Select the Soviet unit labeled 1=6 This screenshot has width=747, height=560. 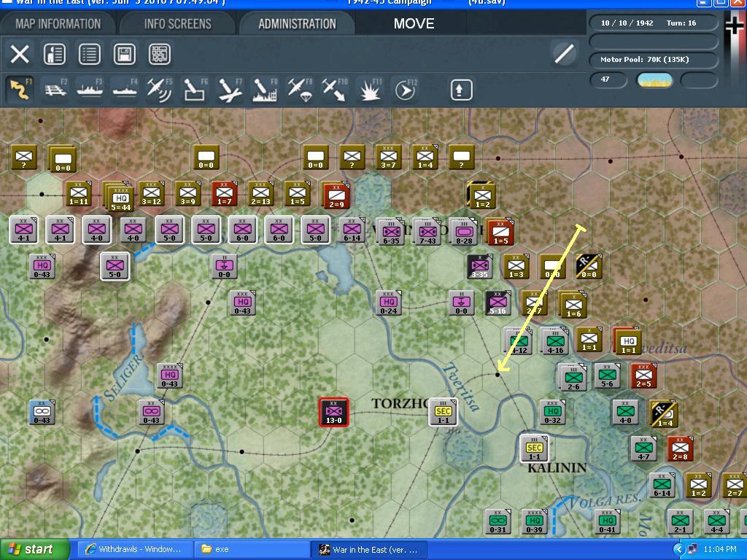[x=573, y=306]
